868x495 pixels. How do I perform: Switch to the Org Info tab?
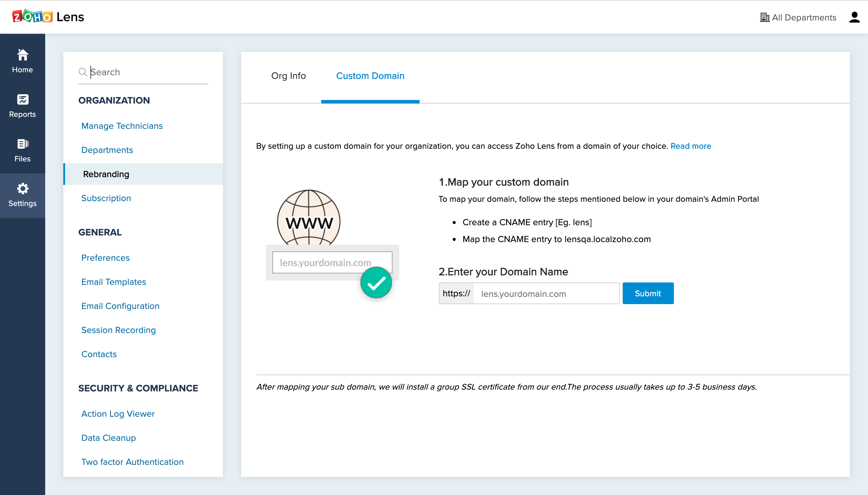coord(288,76)
